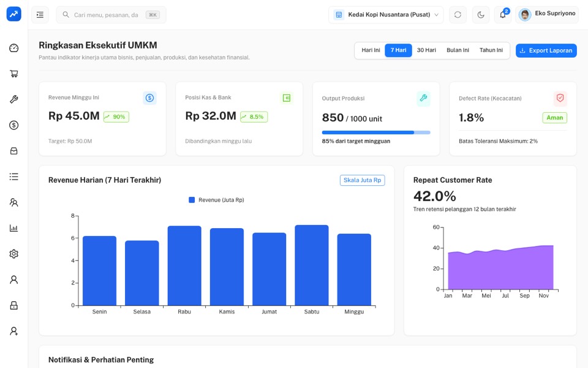Select the Tahun Ini period tab
This screenshot has height=368, width=588.
point(491,50)
